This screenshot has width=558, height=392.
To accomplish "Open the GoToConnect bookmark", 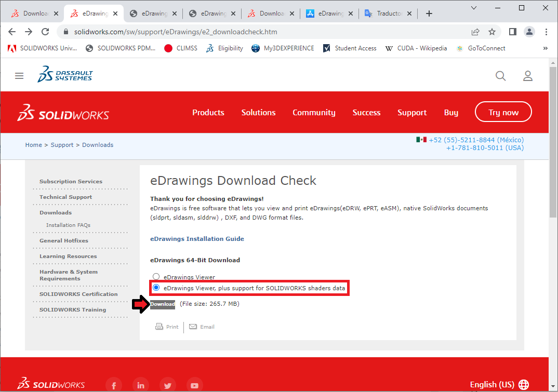I will (481, 48).
